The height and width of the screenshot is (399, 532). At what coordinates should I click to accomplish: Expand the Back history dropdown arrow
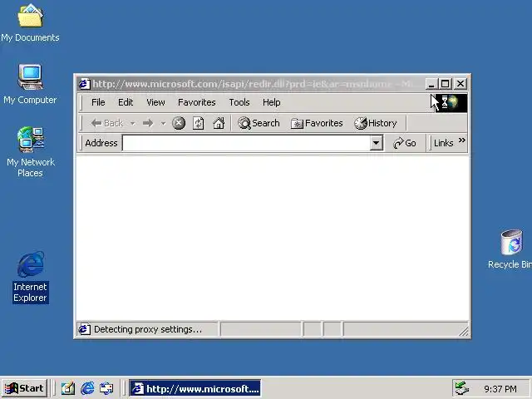click(x=133, y=123)
